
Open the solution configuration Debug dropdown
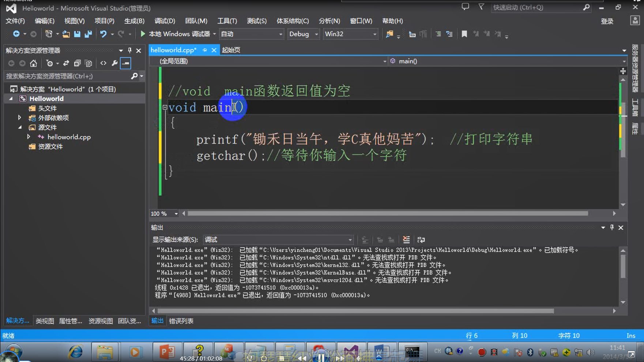pos(303,34)
